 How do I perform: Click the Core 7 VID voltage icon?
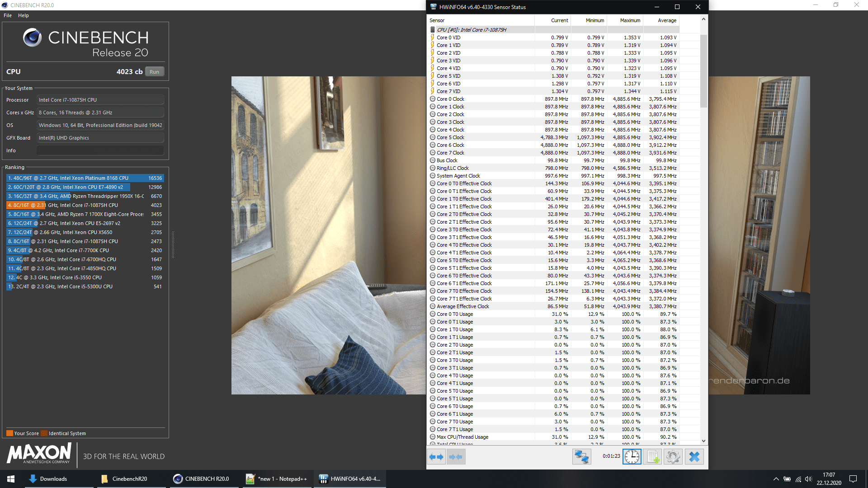click(x=432, y=91)
